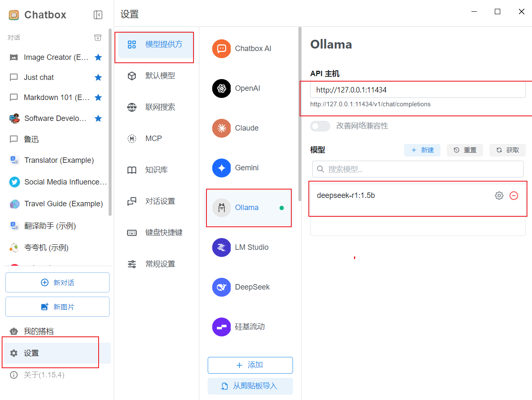Collapse the sidebar with the panel icon

pyautogui.click(x=98, y=15)
